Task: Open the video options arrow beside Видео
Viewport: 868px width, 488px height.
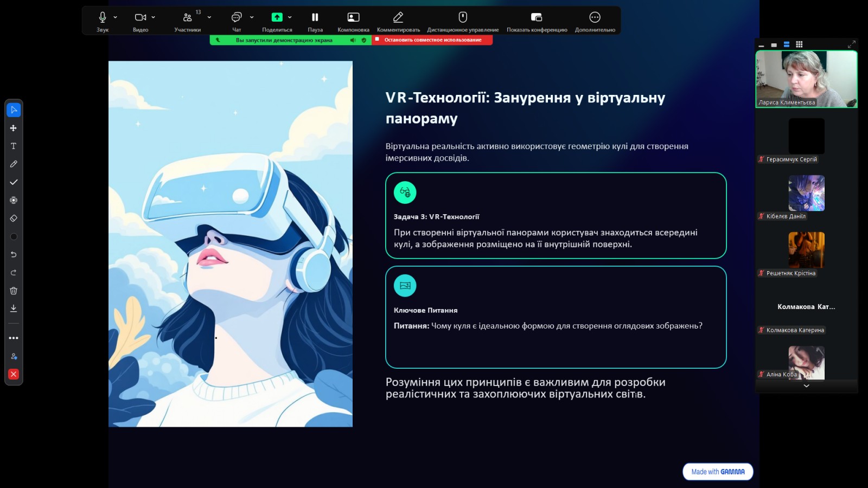Action: (154, 17)
